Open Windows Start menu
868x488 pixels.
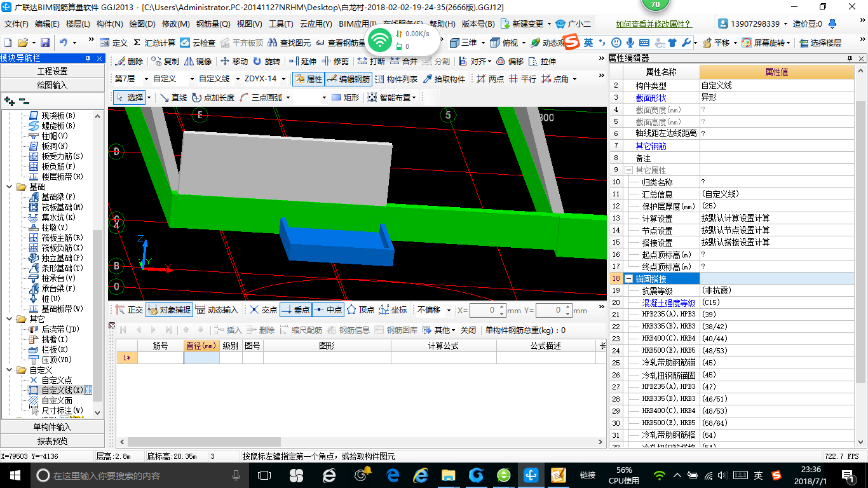15,475
